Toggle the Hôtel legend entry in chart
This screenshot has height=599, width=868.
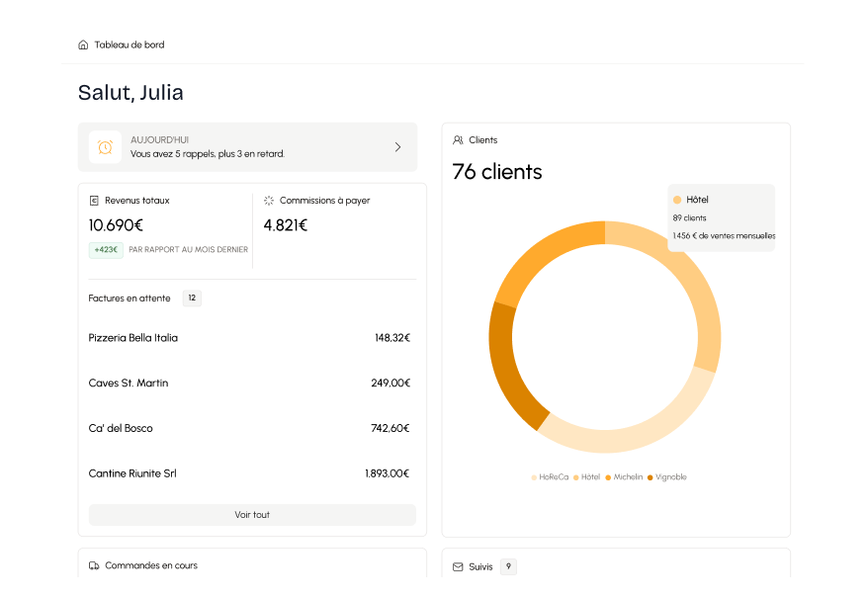click(587, 477)
